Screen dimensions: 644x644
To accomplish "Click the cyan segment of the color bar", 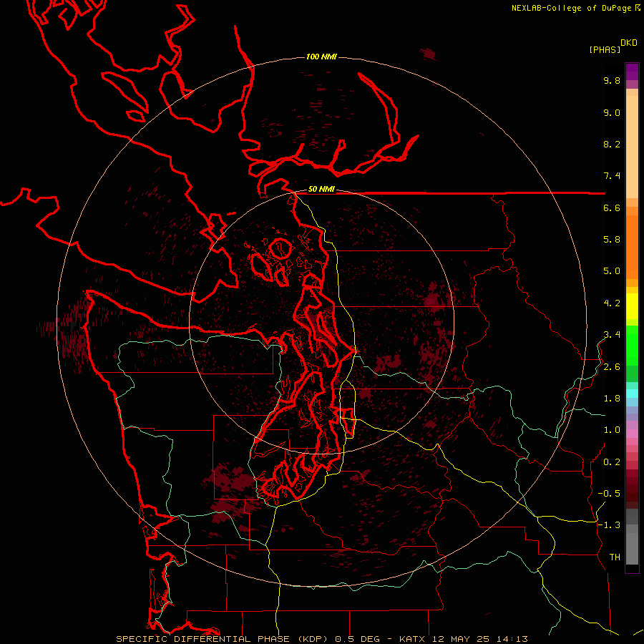I will pyautogui.click(x=632, y=394).
